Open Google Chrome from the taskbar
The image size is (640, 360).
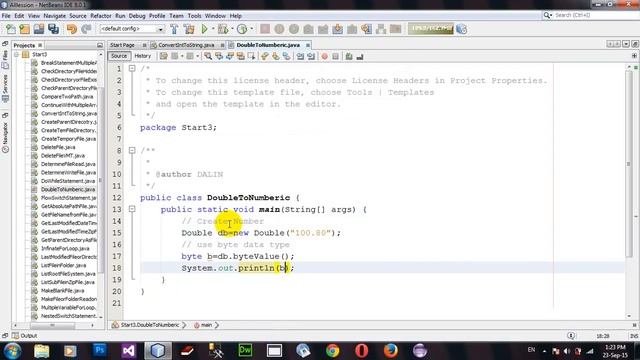point(333,351)
